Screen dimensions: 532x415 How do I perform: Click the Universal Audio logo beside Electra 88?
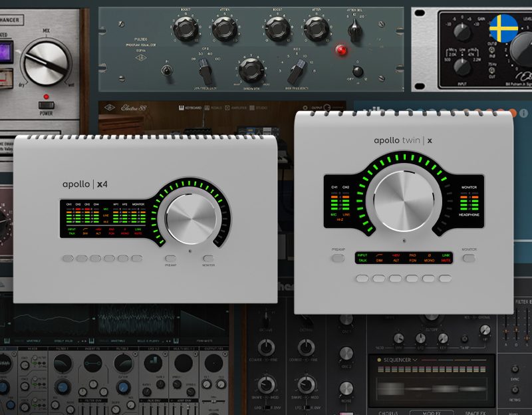[x=110, y=108]
